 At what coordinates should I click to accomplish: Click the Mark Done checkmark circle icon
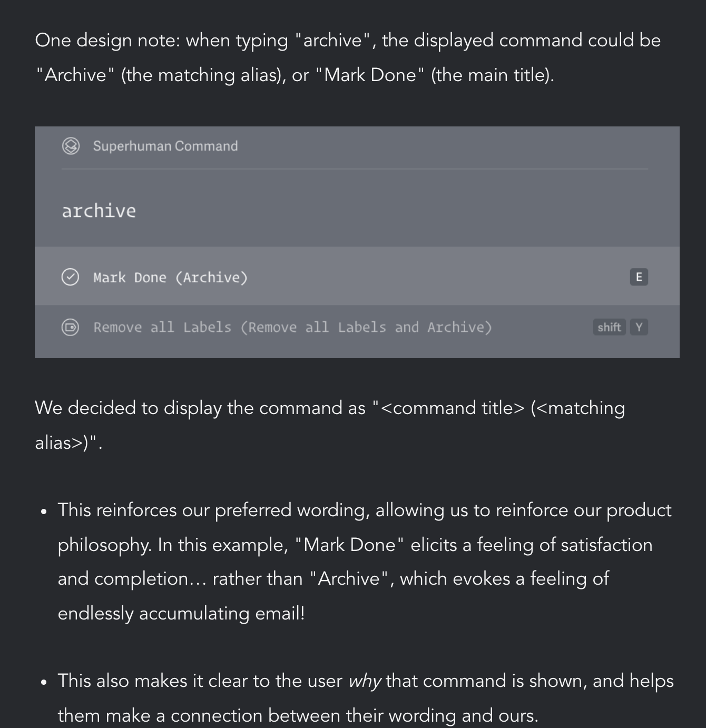[70, 277]
